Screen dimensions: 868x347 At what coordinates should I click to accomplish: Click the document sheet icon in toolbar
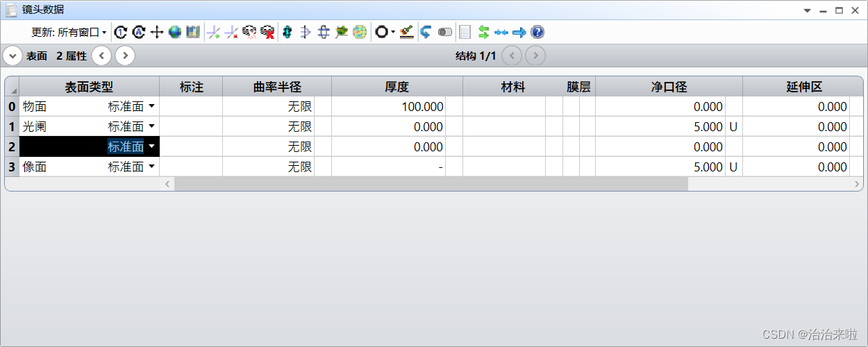click(465, 32)
